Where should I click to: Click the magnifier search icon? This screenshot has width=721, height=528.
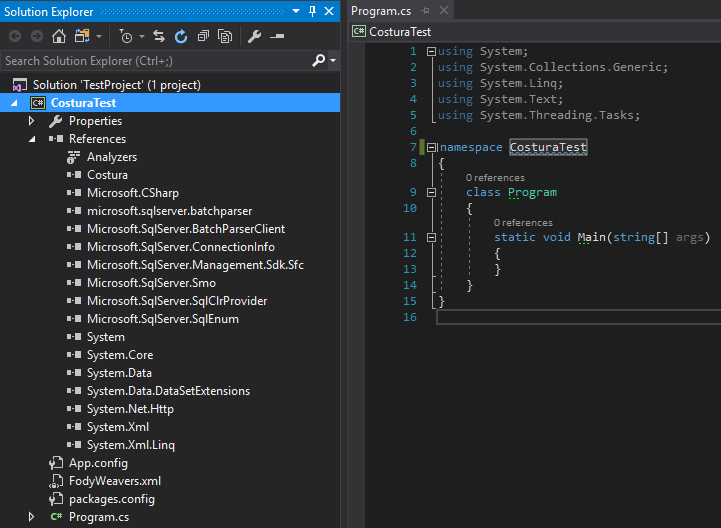click(318, 60)
